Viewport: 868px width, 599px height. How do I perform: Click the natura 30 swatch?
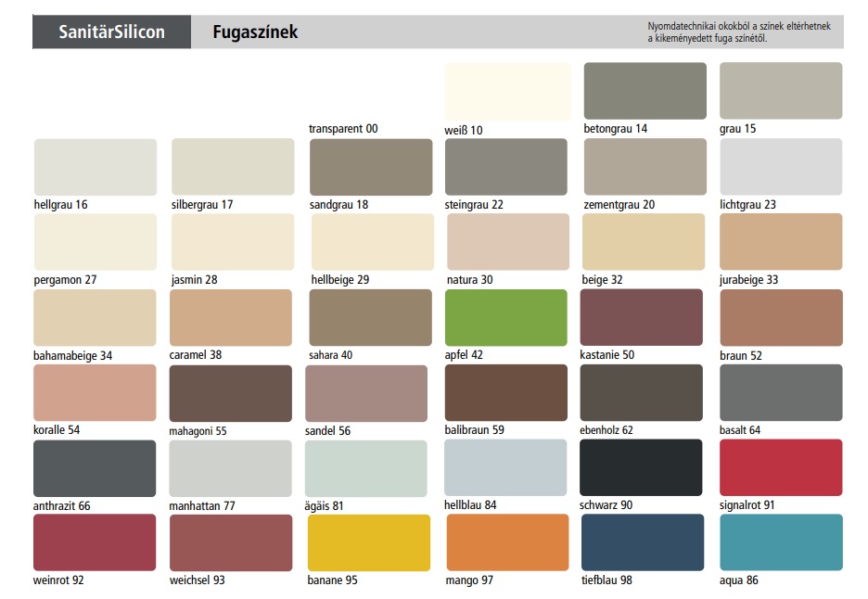507,242
